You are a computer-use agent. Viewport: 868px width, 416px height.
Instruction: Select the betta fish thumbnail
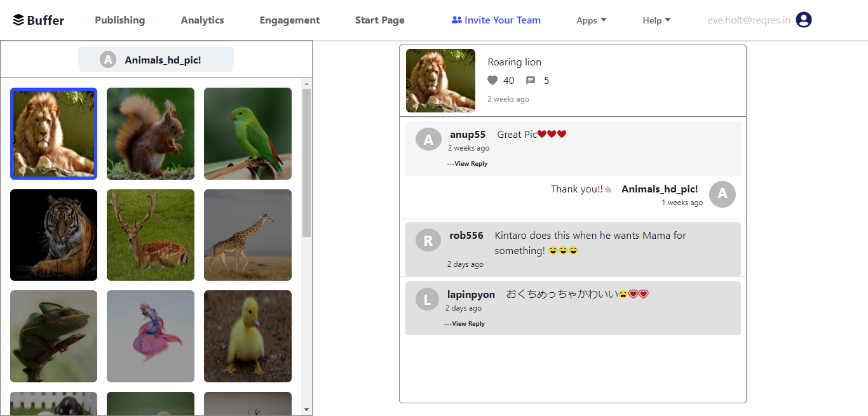click(151, 337)
